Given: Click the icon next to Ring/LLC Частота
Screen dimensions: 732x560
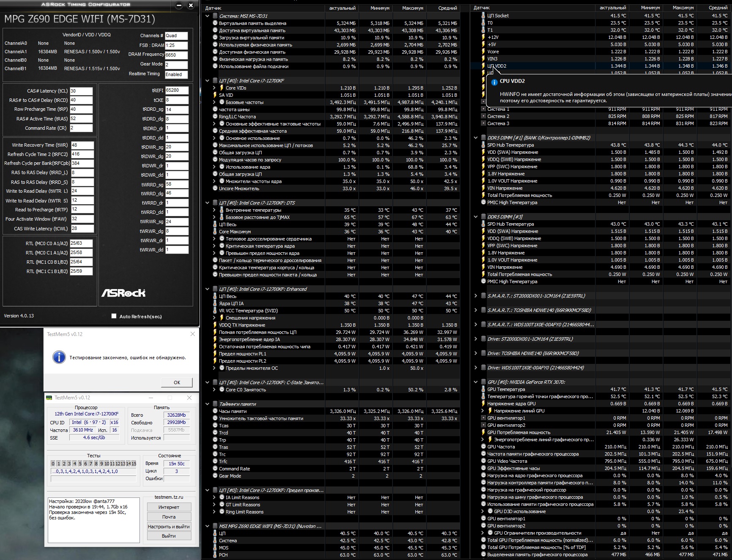Looking at the screenshot, I should [215, 117].
